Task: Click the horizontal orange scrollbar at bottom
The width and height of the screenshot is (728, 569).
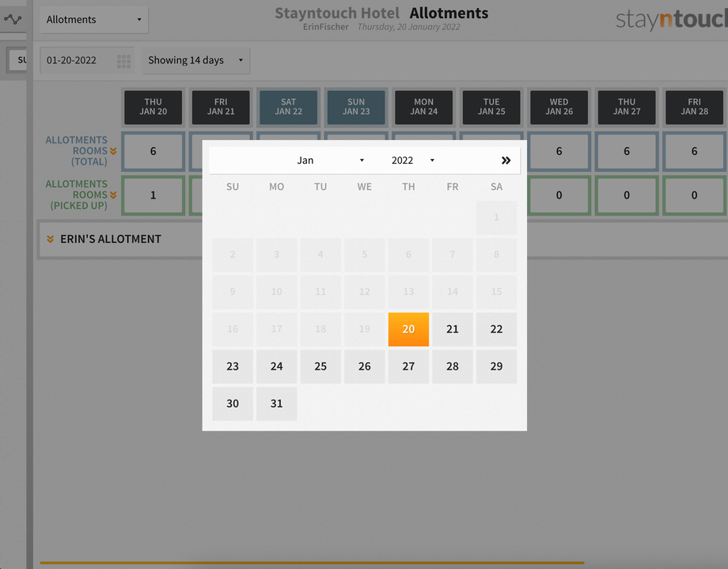Action: [312, 563]
